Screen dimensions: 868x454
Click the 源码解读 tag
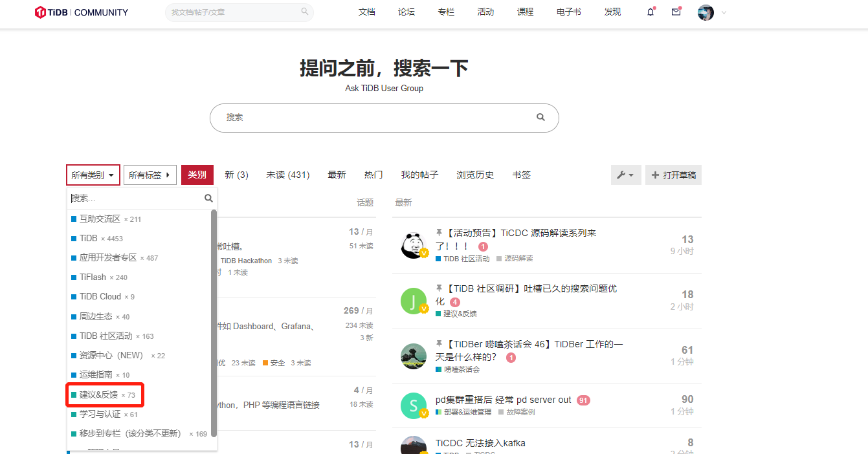[x=515, y=259]
